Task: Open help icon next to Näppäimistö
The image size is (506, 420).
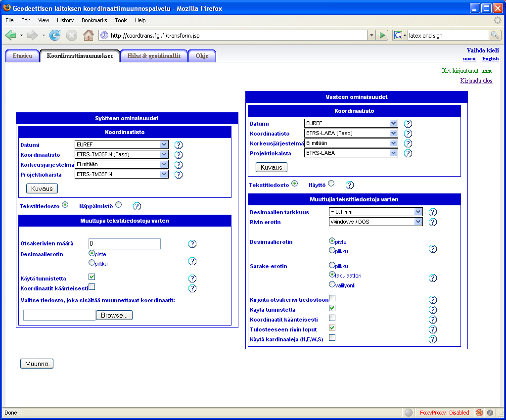Action: (137, 206)
